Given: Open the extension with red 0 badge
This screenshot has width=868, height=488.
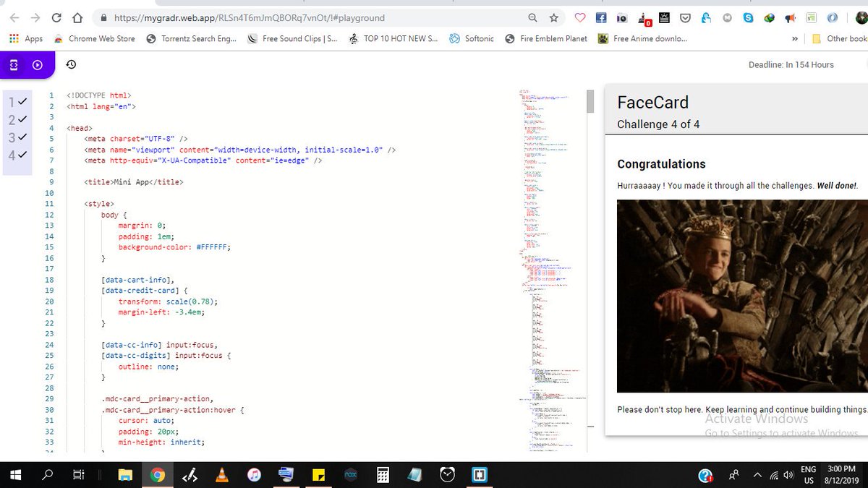Looking at the screenshot, I should (x=644, y=20).
